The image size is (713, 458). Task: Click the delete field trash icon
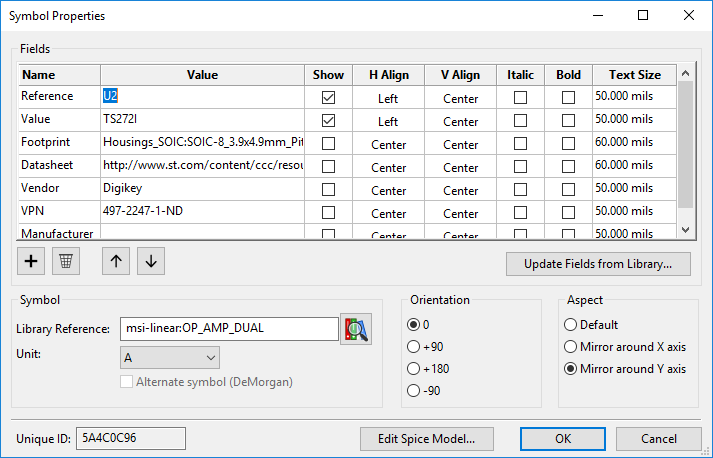[66, 261]
